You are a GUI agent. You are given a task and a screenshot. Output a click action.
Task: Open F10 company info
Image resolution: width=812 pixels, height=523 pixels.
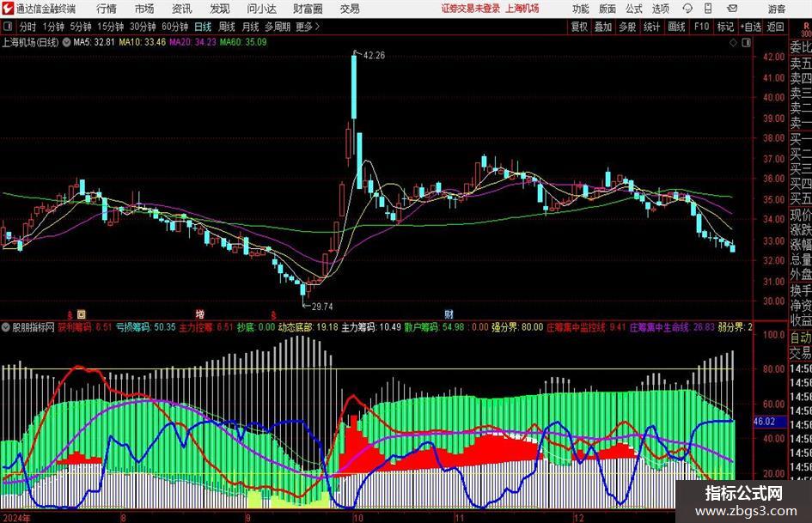(x=701, y=27)
